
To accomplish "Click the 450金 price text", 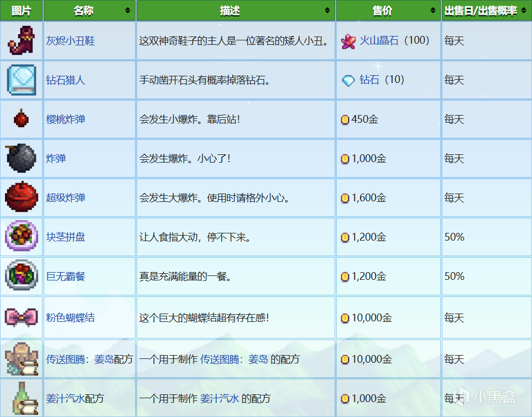I will 365,119.
